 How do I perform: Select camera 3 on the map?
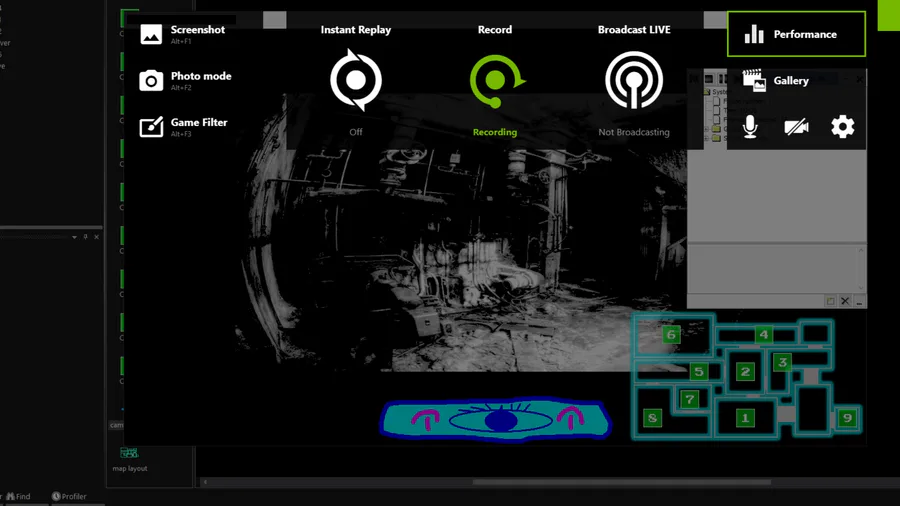[x=782, y=362]
